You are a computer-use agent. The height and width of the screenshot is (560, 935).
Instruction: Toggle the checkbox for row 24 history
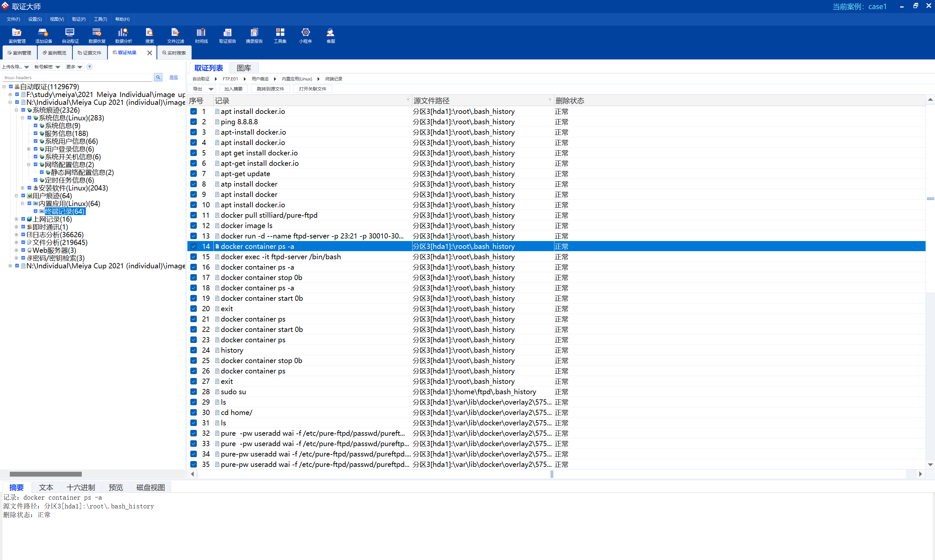194,350
